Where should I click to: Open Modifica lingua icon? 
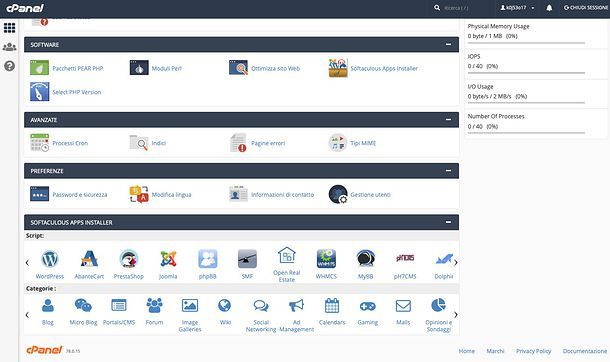coord(139,194)
